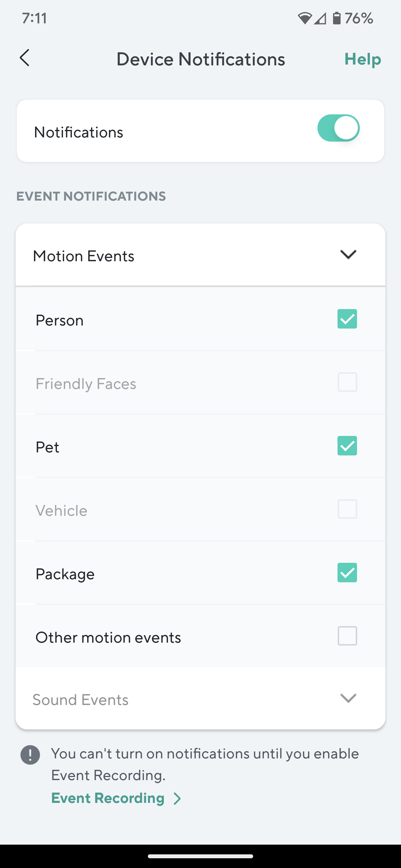Enable the Other motion events checkbox
401x868 pixels.
coord(347,636)
